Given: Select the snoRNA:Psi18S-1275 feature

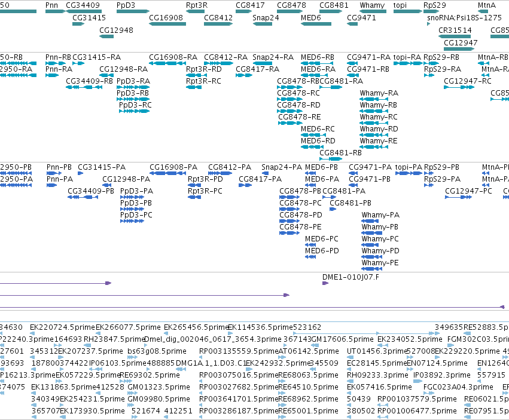Looking at the screenshot, I should [x=429, y=24].
